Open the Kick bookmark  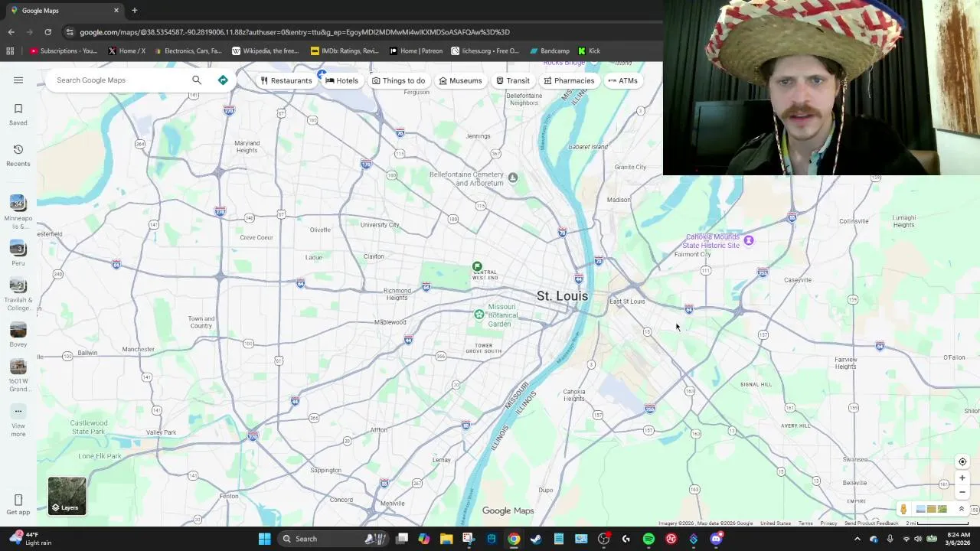(589, 51)
